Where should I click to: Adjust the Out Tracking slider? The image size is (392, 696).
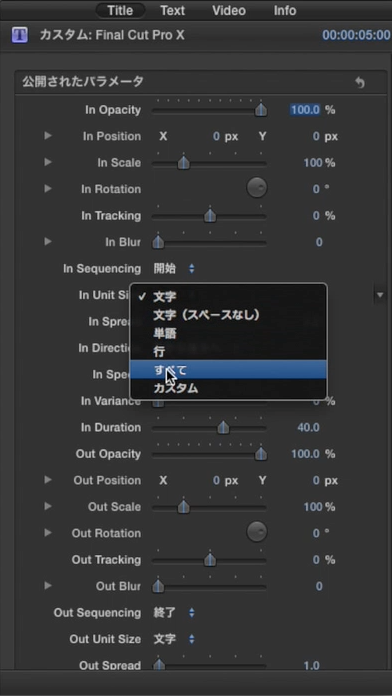click(x=210, y=560)
